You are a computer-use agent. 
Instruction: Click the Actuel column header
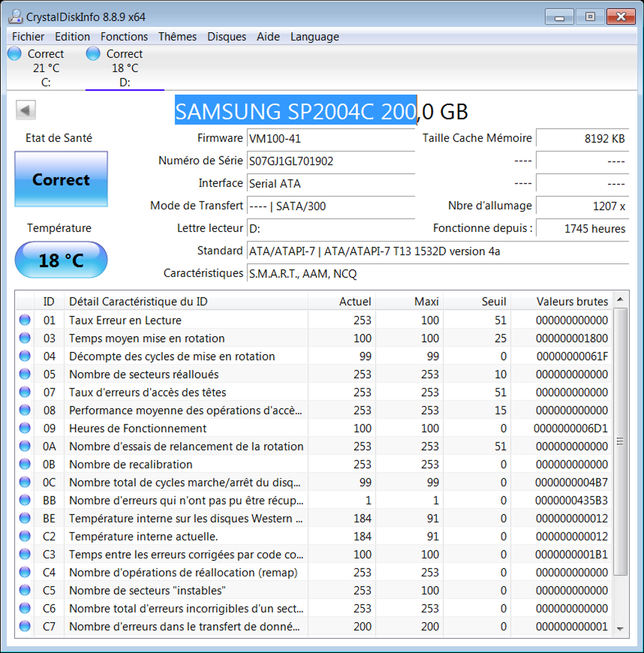click(342, 301)
